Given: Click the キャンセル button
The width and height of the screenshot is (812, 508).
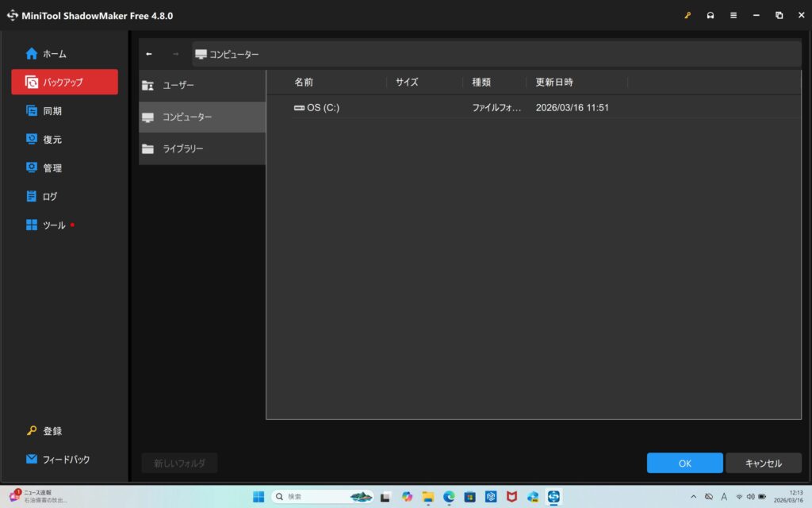Looking at the screenshot, I should pyautogui.click(x=763, y=464).
